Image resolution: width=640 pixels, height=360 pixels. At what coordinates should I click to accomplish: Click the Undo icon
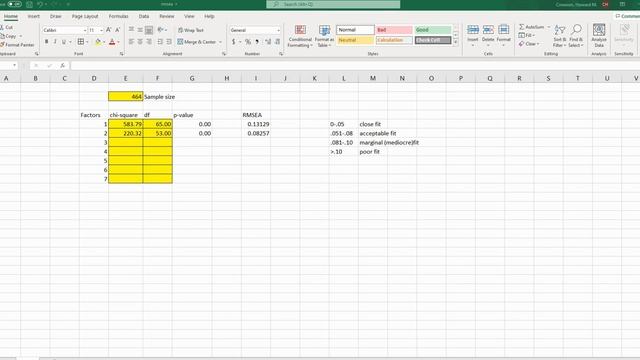(x=40, y=4)
